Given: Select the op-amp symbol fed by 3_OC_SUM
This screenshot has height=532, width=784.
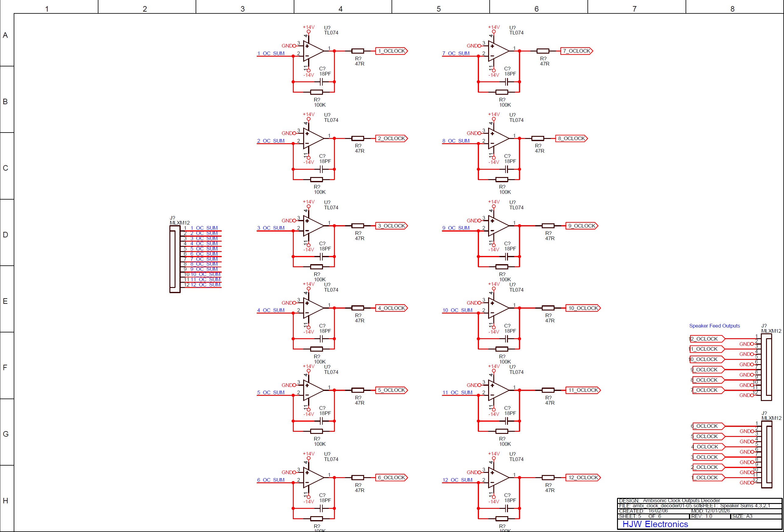Looking at the screenshot, I should coord(313,226).
